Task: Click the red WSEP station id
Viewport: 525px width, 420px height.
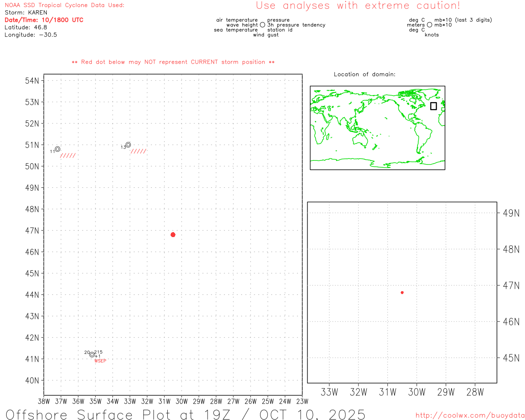Action: coord(100,361)
